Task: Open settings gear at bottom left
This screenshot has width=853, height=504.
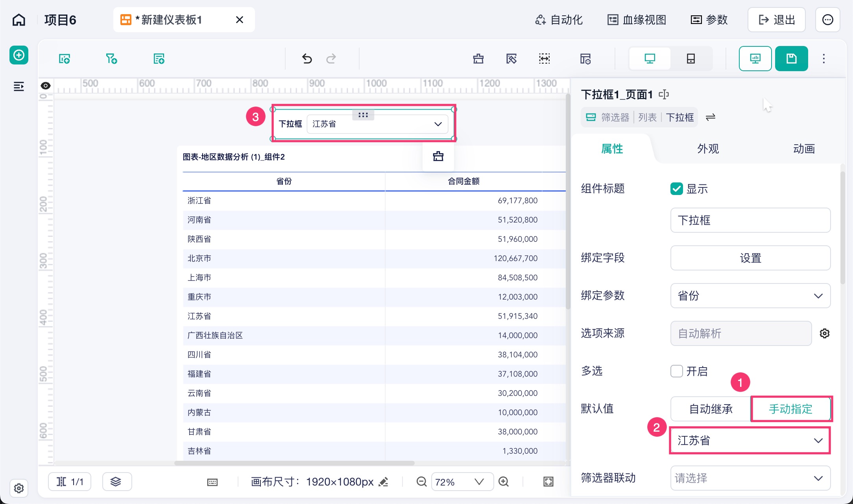Action: (19, 488)
